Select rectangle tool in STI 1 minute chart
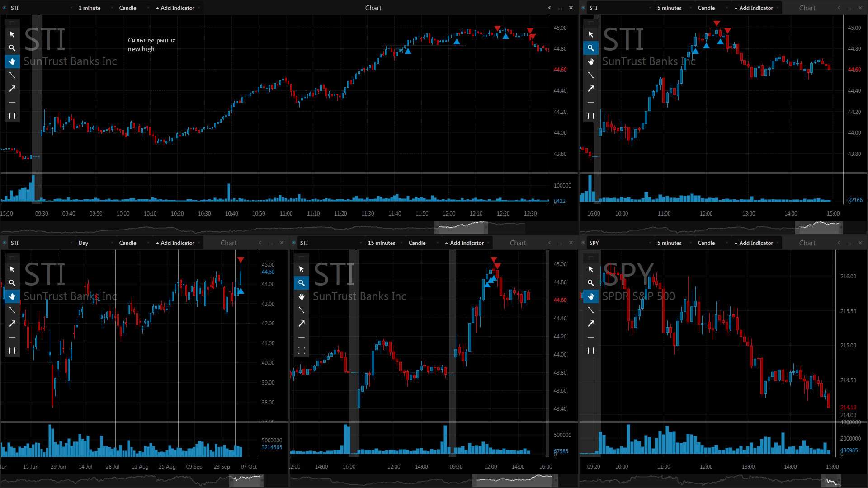This screenshot has width=868, height=488. [x=12, y=116]
